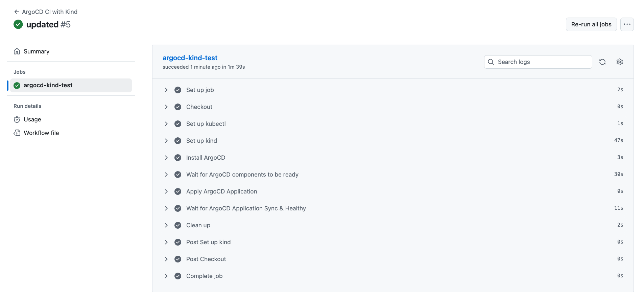Screen dimensions: 644x298
Task: Expand the Set up job step
Action: tap(166, 90)
